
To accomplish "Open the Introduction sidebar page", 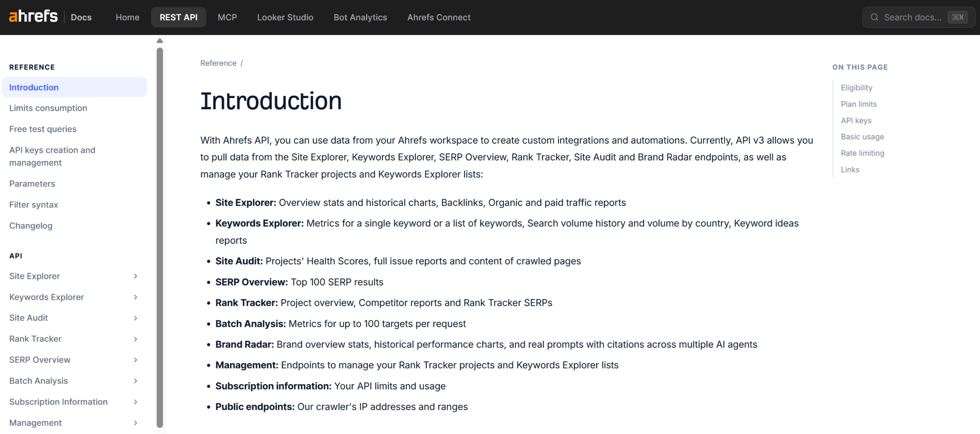I will point(74,87).
